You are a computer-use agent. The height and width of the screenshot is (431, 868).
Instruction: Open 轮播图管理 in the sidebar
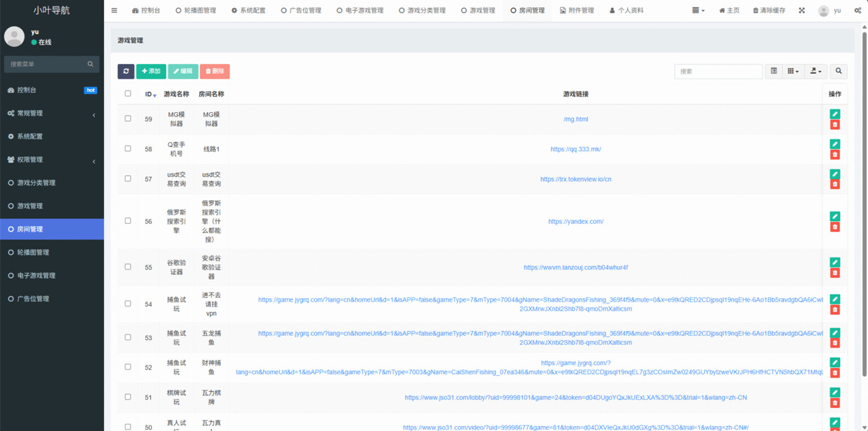point(33,252)
